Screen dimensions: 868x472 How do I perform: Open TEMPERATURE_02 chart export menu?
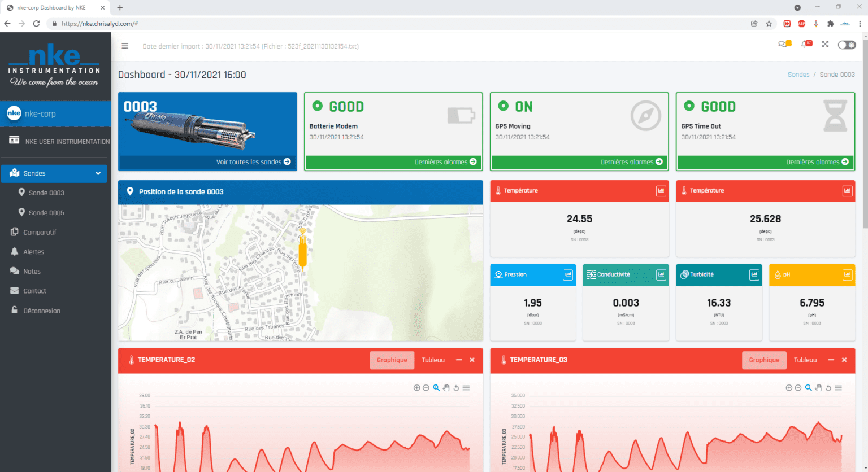click(x=466, y=388)
